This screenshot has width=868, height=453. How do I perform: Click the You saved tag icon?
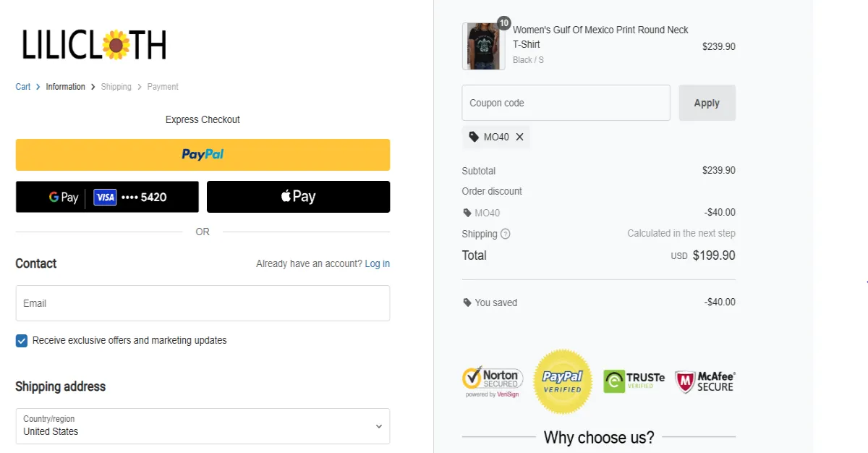[467, 302]
